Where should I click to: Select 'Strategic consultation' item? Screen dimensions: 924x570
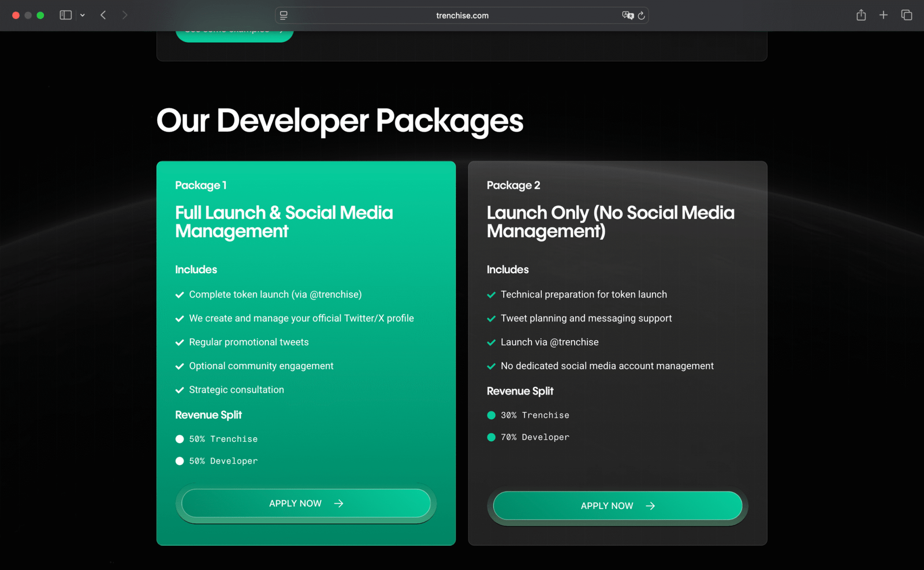click(x=237, y=390)
